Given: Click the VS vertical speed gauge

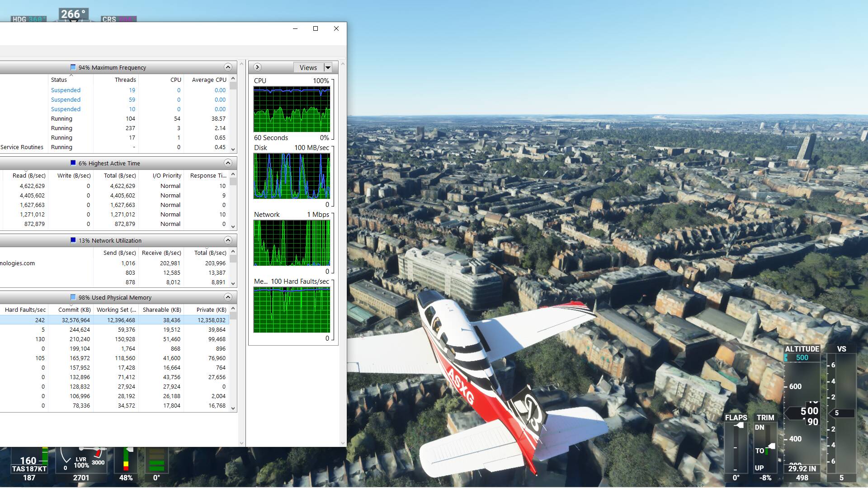Looking at the screenshot, I should click(x=841, y=413).
